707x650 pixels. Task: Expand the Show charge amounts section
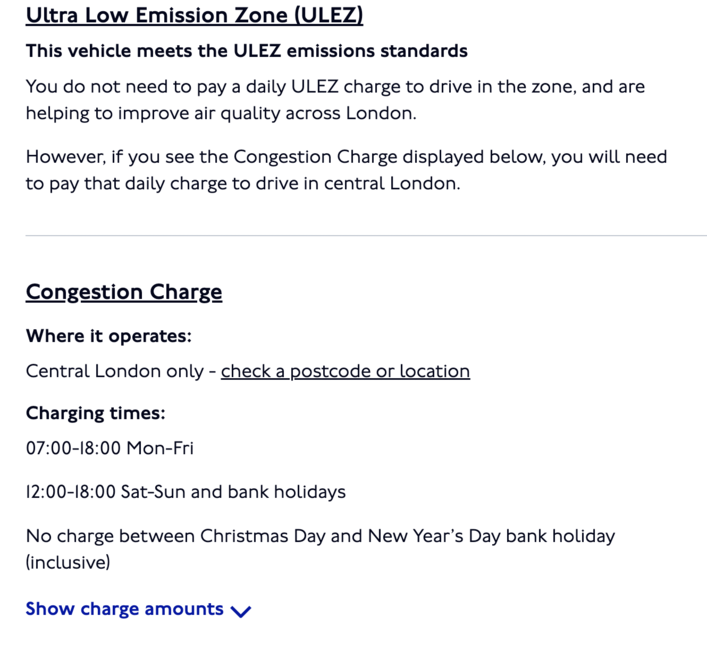(138, 609)
